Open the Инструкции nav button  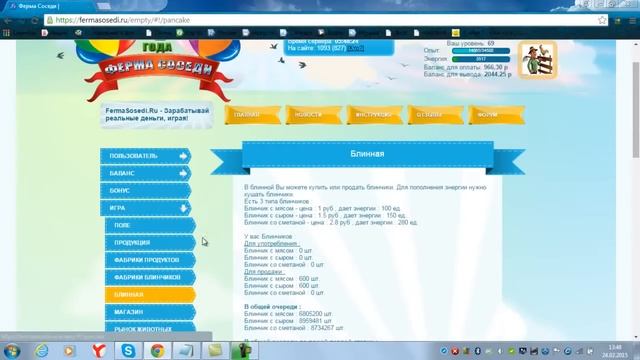click(374, 115)
